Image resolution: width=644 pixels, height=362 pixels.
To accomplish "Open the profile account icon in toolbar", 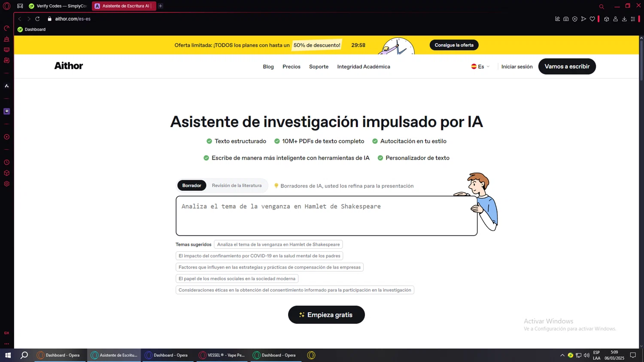I will [x=615, y=19].
